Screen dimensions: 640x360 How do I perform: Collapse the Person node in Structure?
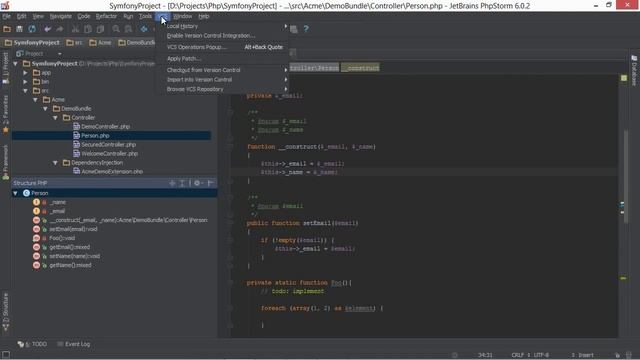[x=16, y=193]
